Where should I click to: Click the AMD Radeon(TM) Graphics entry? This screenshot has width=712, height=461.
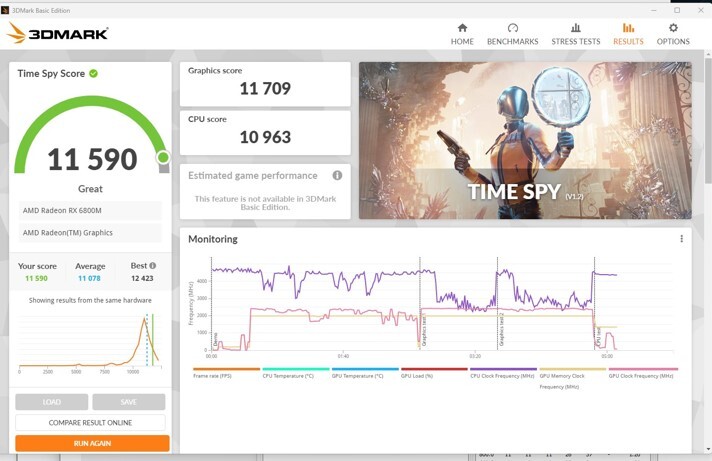(x=90, y=233)
